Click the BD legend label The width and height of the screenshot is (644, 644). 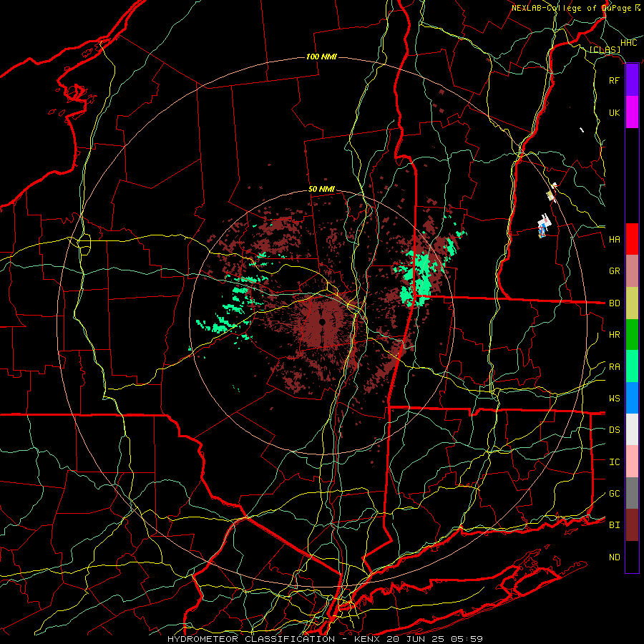pyautogui.click(x=614, y=303)
